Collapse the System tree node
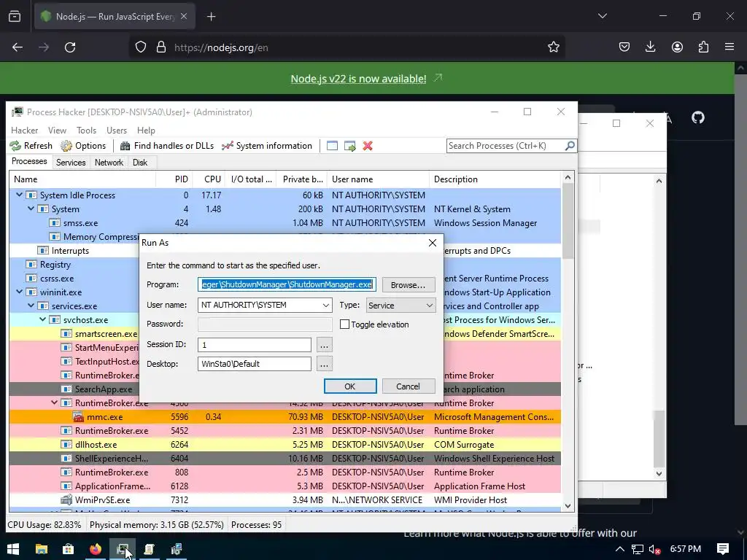 31,209
